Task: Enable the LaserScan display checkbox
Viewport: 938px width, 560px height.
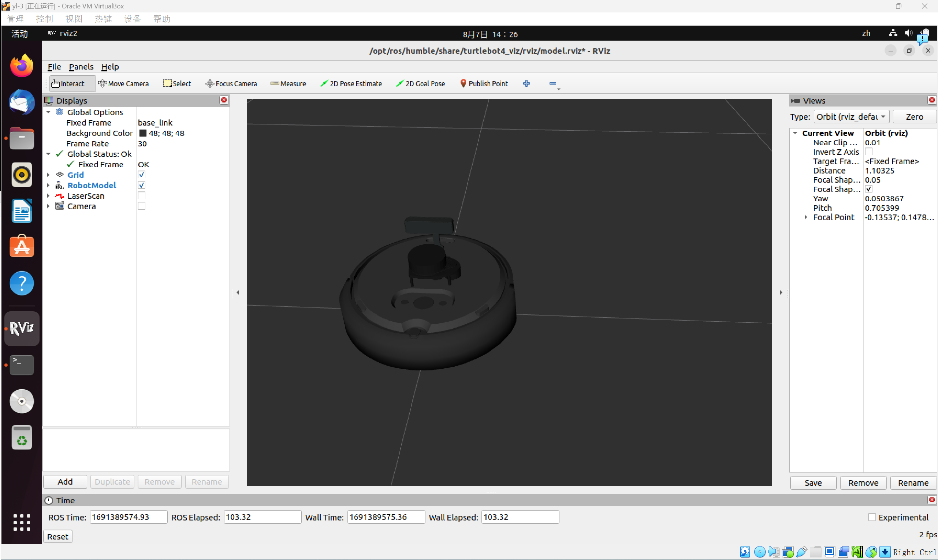Action: (x=142, y=195)
